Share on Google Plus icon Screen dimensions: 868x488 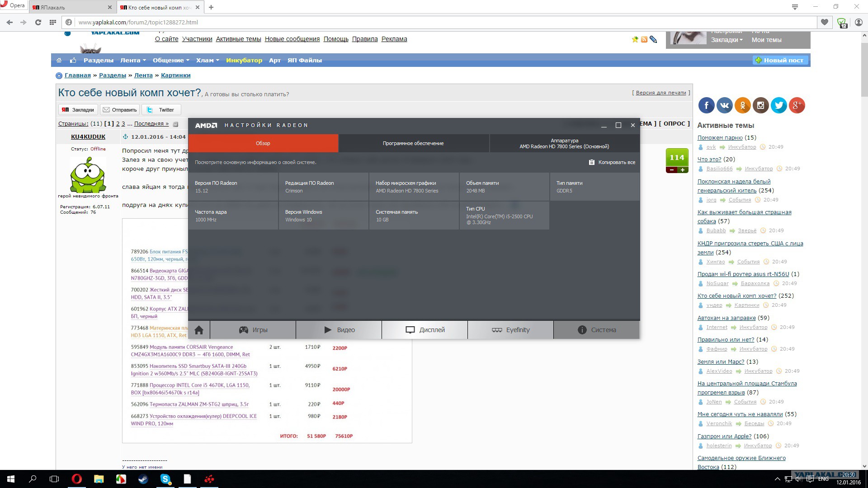click(x=797, y=105)
